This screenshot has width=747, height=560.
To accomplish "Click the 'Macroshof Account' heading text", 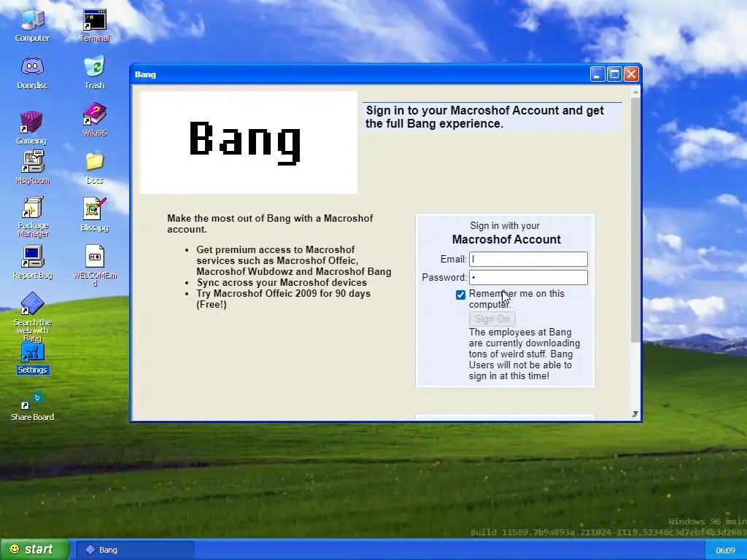I will pyautogui.click(x=506, y=239).
